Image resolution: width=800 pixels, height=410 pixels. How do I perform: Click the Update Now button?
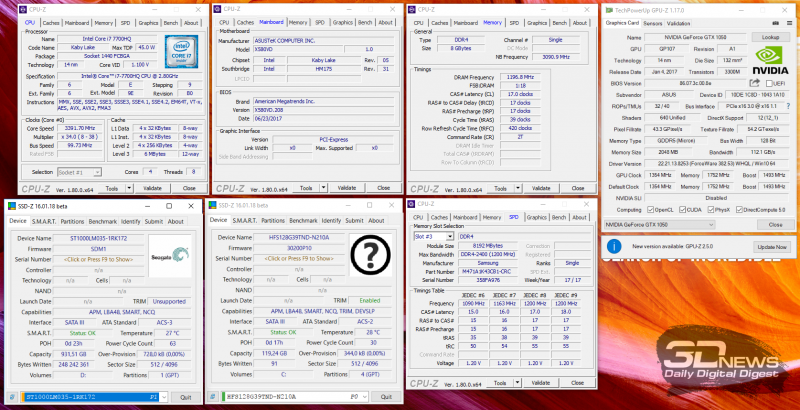pos(772,247)
